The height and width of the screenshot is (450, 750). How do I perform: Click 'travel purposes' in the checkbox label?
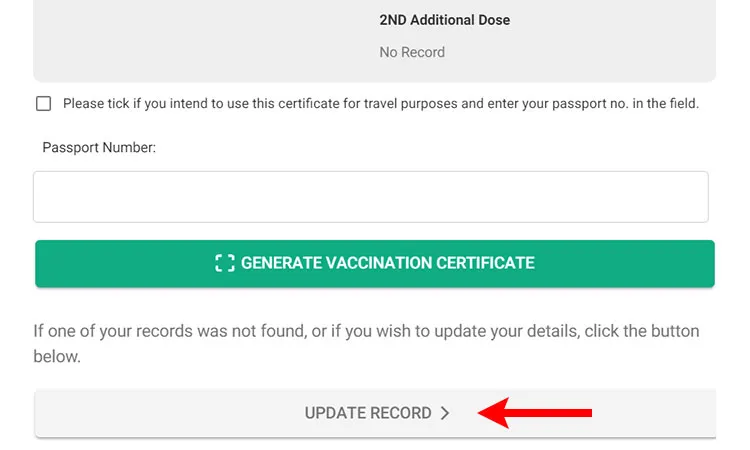410,103
